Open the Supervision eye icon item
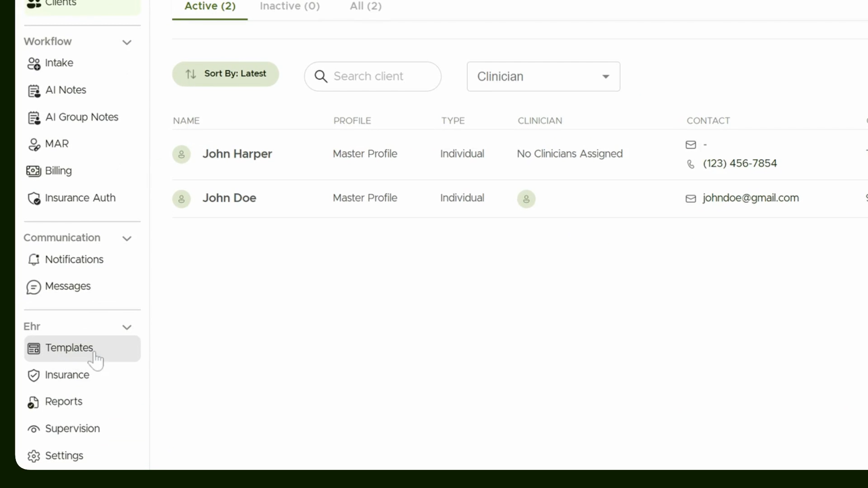 [82, 429]
